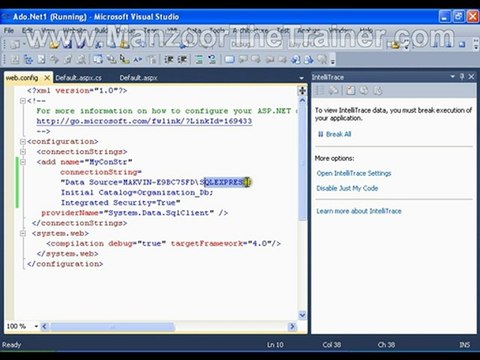The image size is (480, 360).
Task: Switch to the web.config tab
Action: [22, 78]
